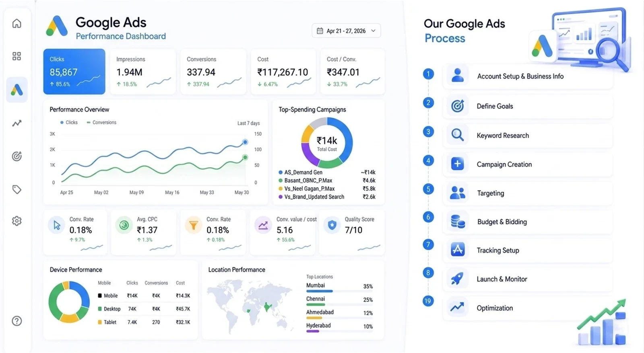Click the rocket icon beside Launch & Monitor
644x353 pixels.
click(457, 279)
